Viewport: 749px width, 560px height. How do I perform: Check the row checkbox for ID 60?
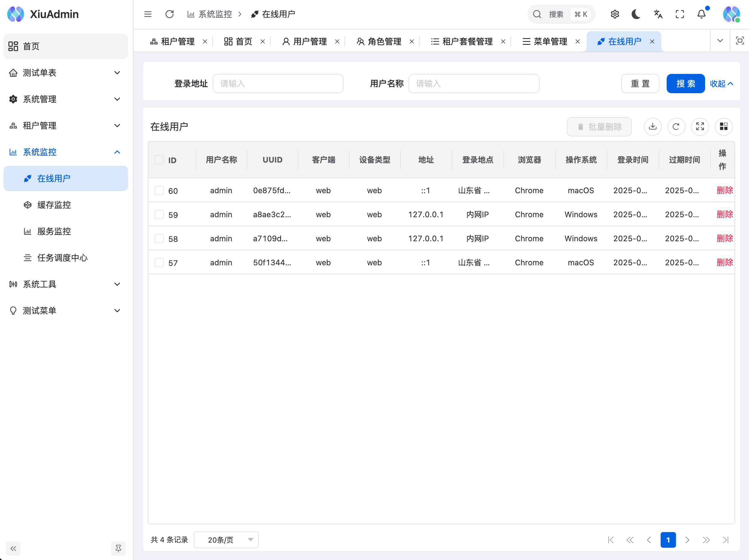159,190
